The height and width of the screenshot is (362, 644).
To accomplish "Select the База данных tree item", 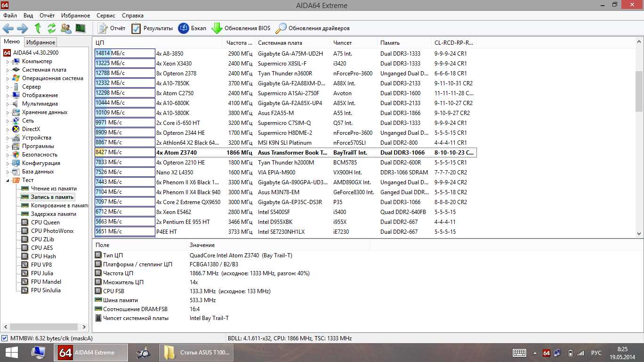I will [38, 172].
